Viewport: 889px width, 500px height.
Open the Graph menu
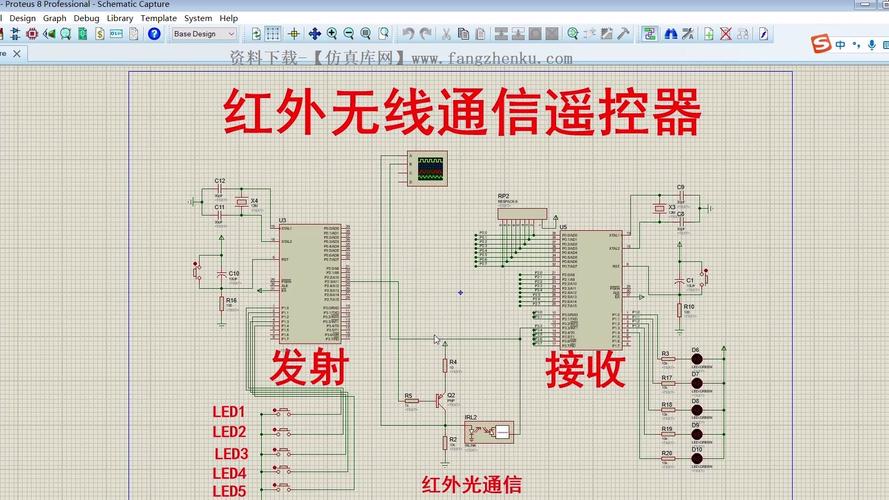pyautogui.click(x=54, y=18)
